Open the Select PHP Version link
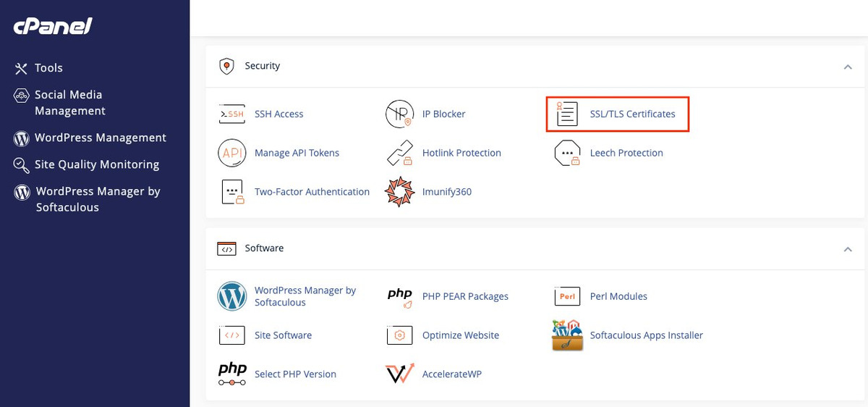 pos(295,374)
